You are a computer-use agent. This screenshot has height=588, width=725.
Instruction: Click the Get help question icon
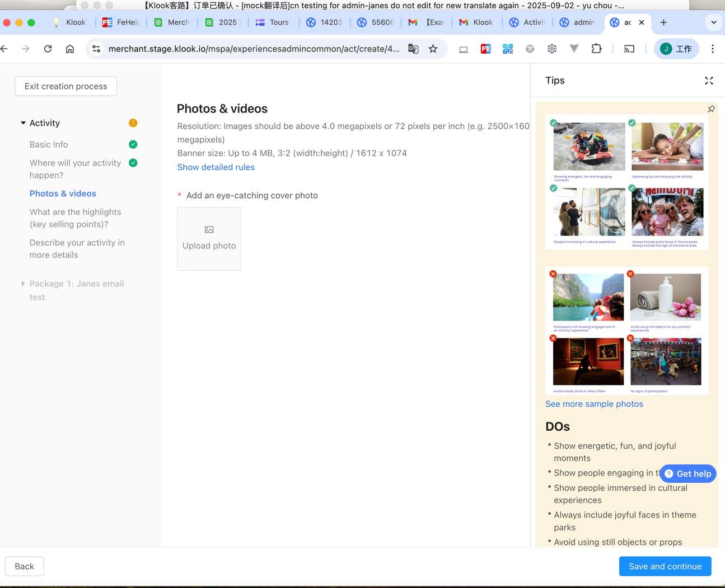click(668, 473)
